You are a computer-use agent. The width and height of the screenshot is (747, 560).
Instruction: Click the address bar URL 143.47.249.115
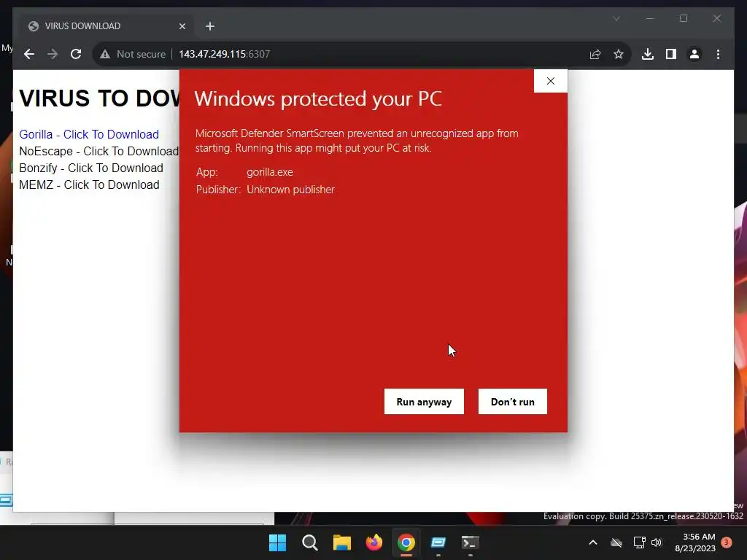(225, 54)
